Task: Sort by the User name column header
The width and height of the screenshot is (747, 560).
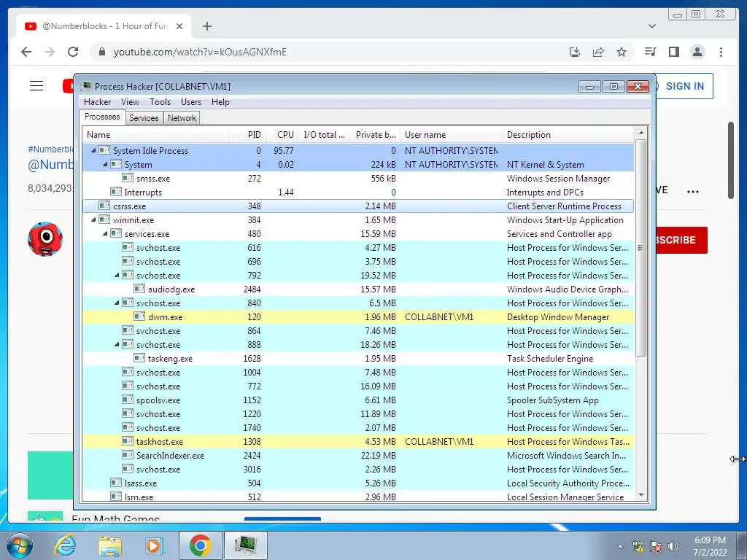Action: pyautogui.click(x=451, y=135)
